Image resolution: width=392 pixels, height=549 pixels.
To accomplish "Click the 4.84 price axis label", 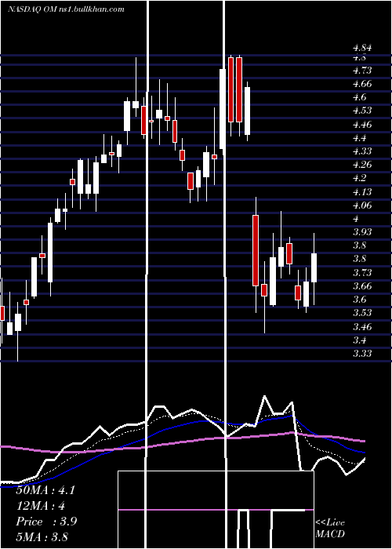I will tap(362, 48).
